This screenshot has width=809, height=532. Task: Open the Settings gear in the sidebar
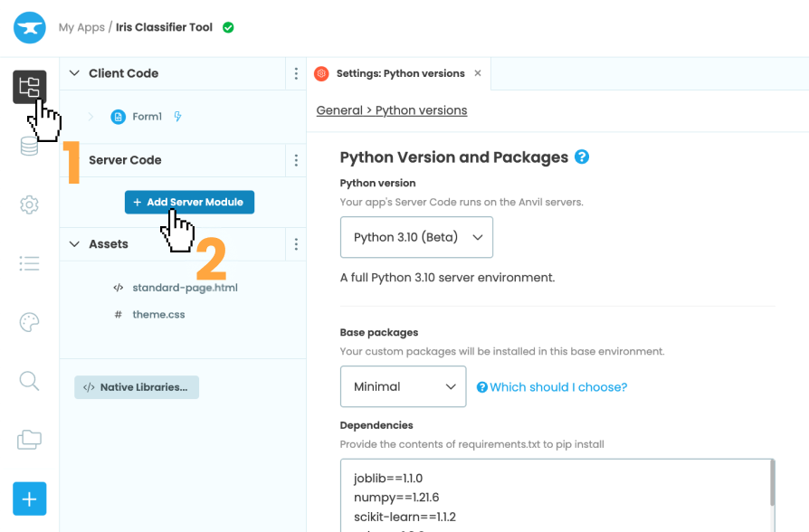point(29,204)
